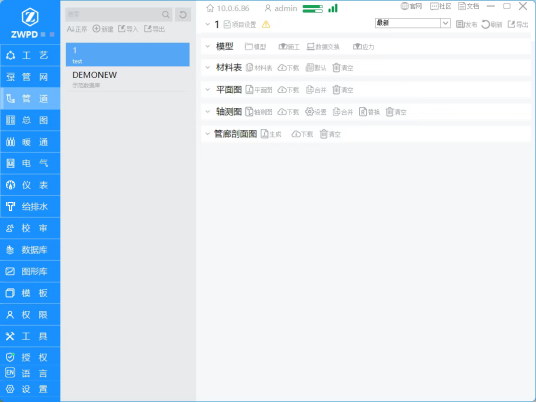The height and width of the screenshot is (403, 536).
Task: Click the 下载 cloud icon in the 平面图 row
Action: [x=282, y=90]
